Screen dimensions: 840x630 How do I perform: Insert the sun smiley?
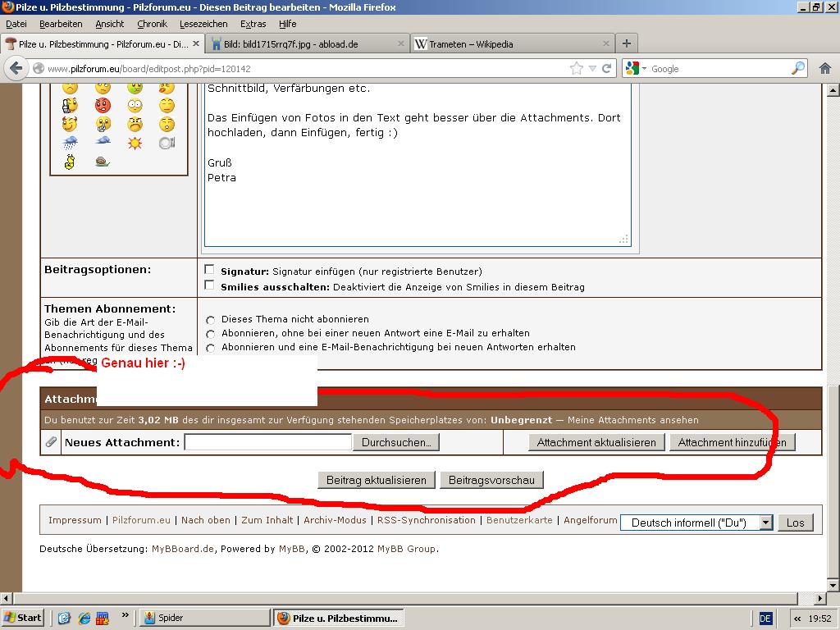click(135, 144)
